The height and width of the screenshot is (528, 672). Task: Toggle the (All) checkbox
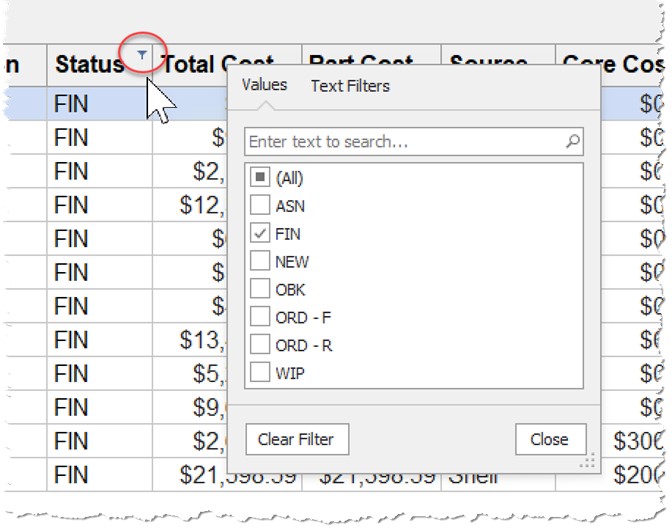click(x=259, y=178)
